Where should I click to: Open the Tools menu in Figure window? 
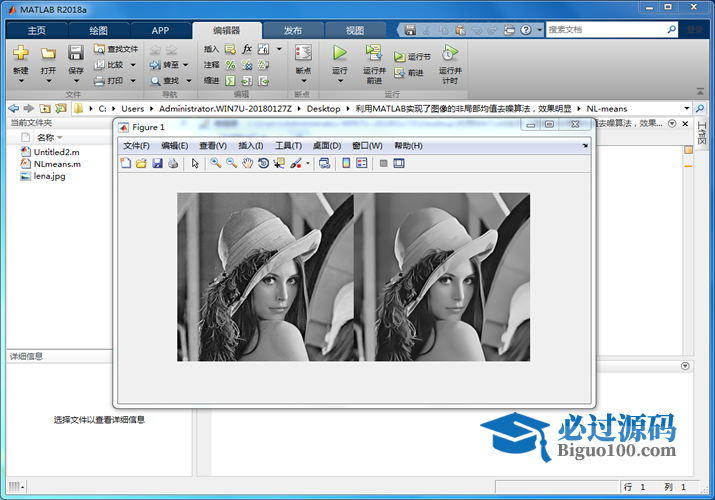(x=288, y=146)
